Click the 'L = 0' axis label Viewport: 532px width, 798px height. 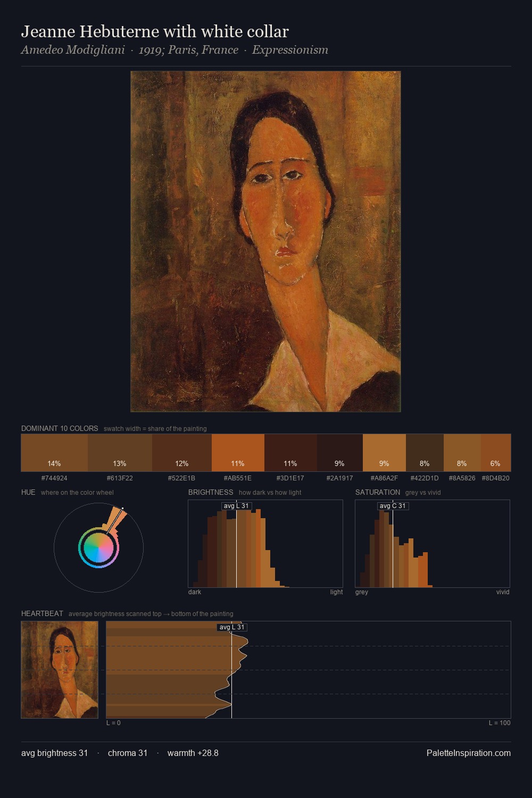(x=113, y=723)
